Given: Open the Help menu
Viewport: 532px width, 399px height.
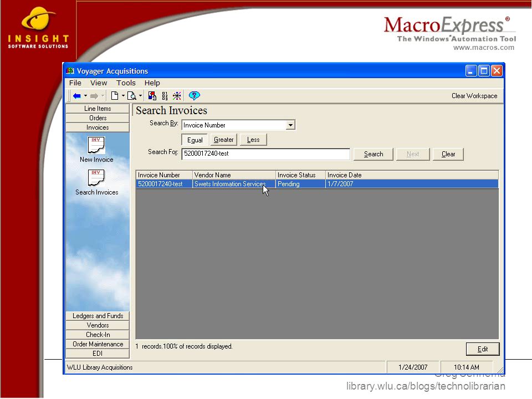Looking at the screenshot, I should pyautogui.click(x=152, y=83).
